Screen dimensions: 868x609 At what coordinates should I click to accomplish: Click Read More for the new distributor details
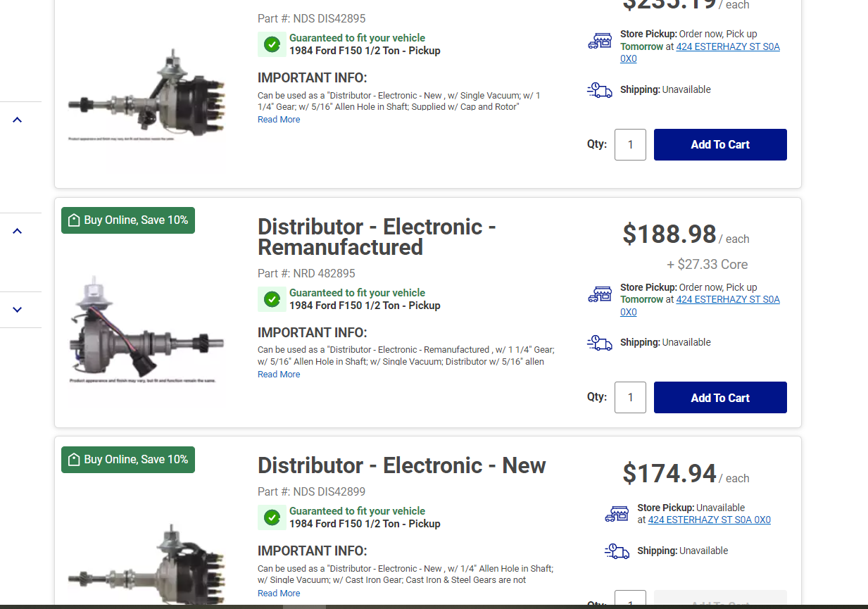[278, 593]
